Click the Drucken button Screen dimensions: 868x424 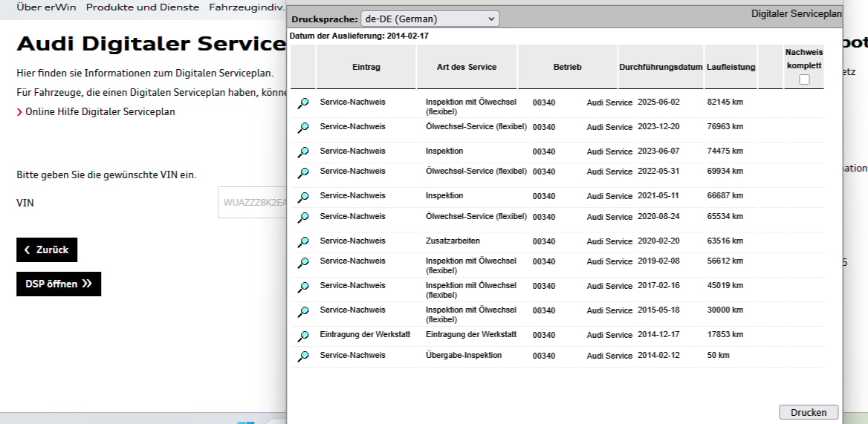pyautogui.click(x=809, y=412)
